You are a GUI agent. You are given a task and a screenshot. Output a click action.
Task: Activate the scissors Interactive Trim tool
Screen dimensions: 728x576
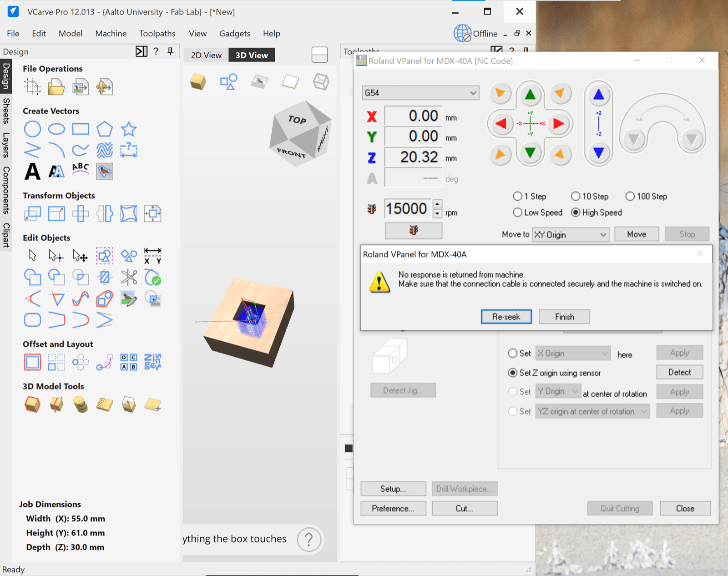[x=129, y=277]
